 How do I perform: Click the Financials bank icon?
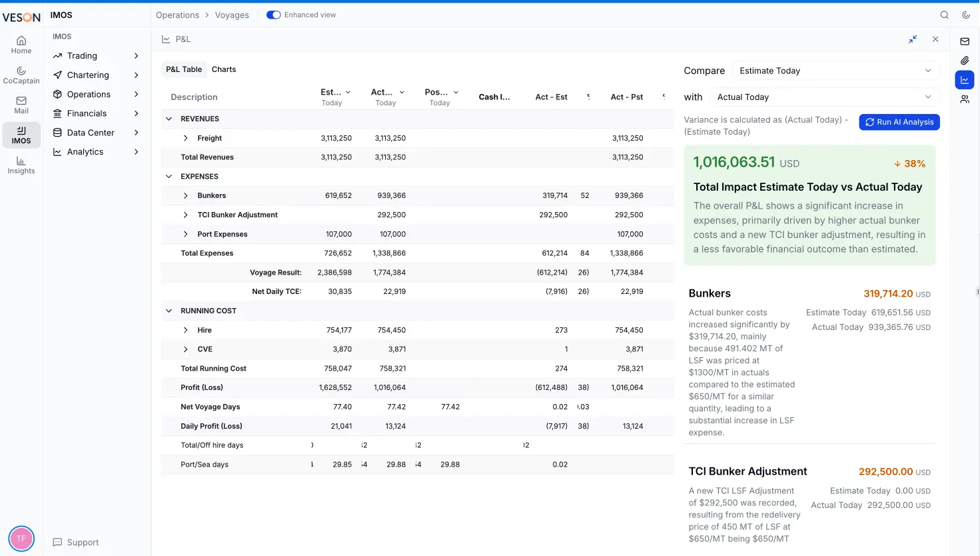pyautogui.click(x=58, y=113)
